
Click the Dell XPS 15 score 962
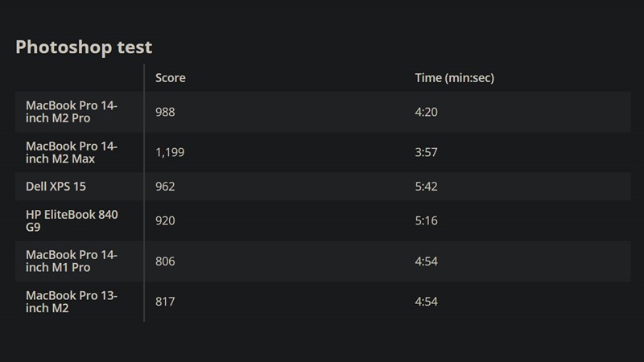click(165, 187)
